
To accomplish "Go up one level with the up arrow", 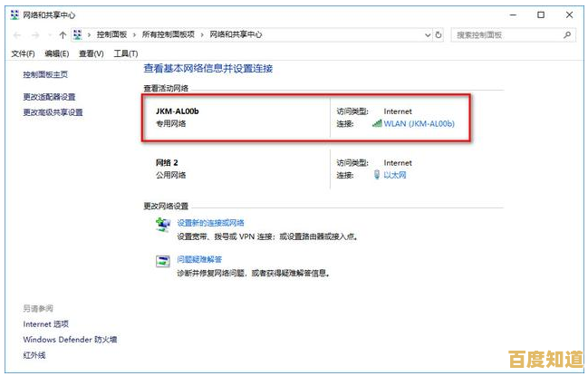I will [63, 35].
